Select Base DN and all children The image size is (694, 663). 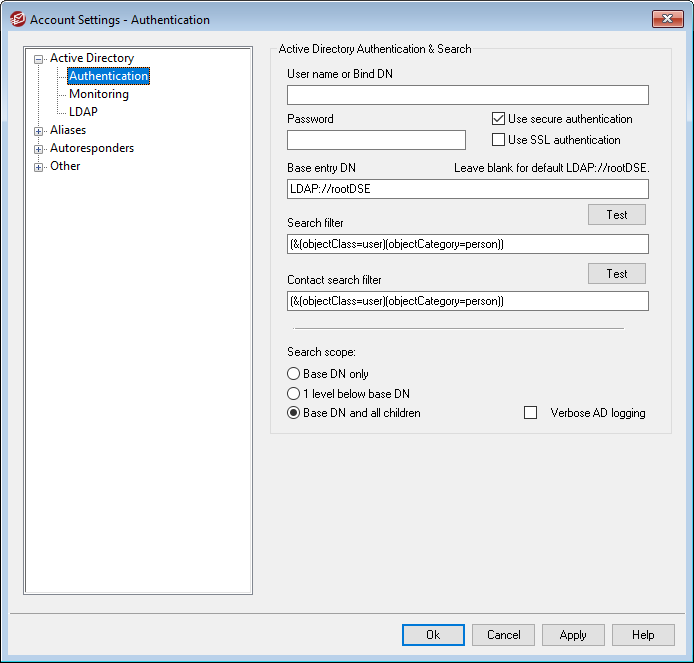(x=294, y=413)
